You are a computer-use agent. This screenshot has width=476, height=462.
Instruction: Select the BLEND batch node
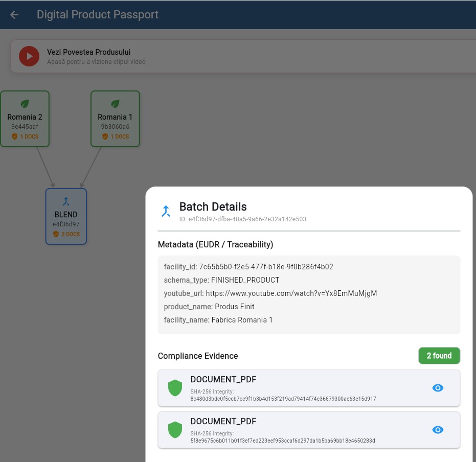coord(66,217)
